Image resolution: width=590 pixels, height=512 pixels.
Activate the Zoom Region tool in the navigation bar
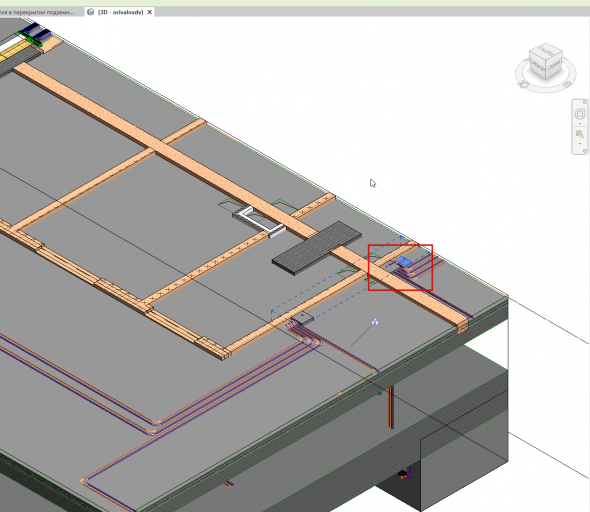tap(580, 134)
